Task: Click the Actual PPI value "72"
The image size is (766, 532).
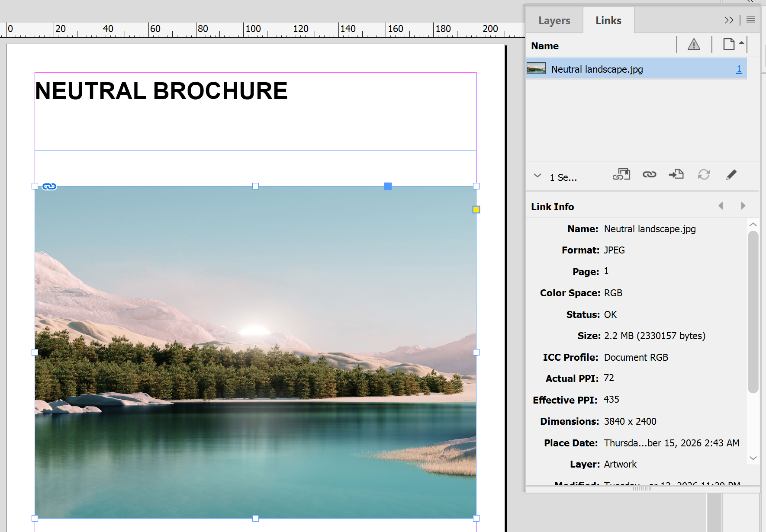Action: 609,378
